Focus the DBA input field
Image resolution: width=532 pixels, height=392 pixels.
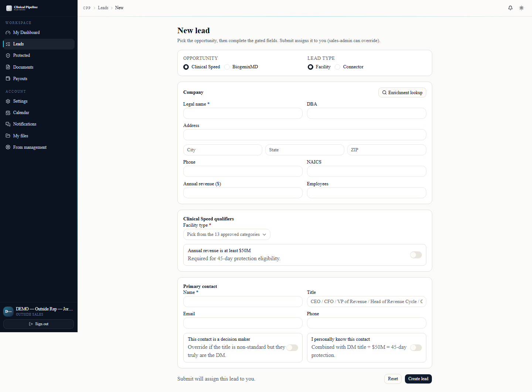pos(366,113)
